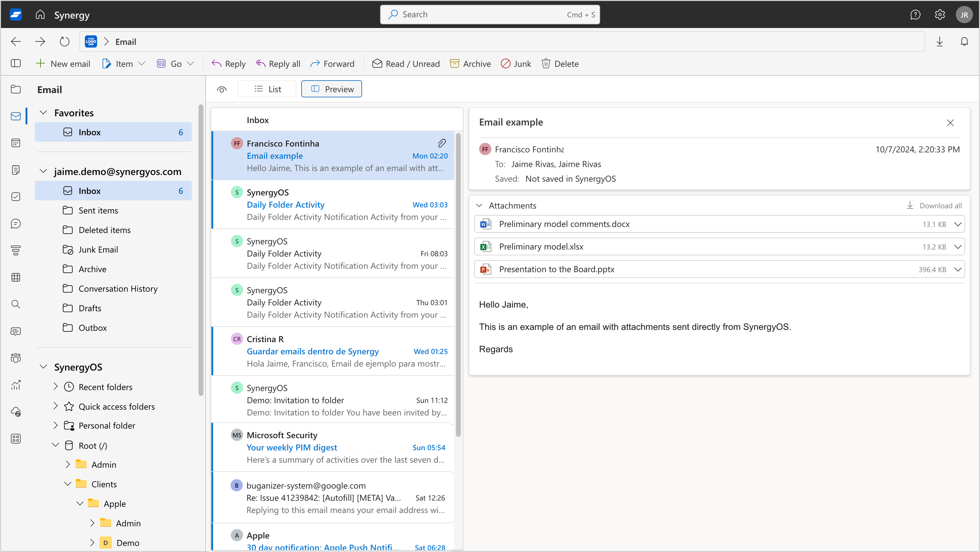Open the Cristina R email
Viewport: 980px width, 552px height.
(x=333, y=351)
